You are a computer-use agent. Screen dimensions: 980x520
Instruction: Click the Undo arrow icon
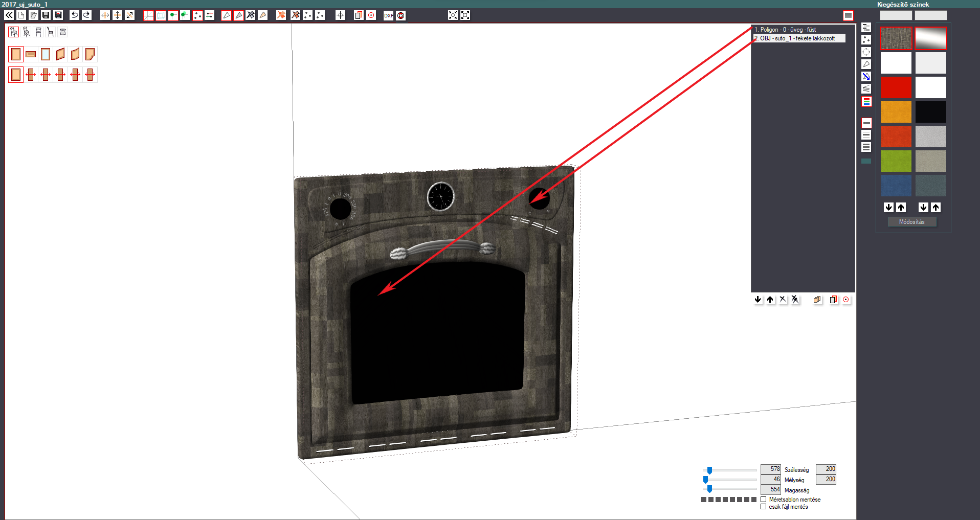pos(74,15)
